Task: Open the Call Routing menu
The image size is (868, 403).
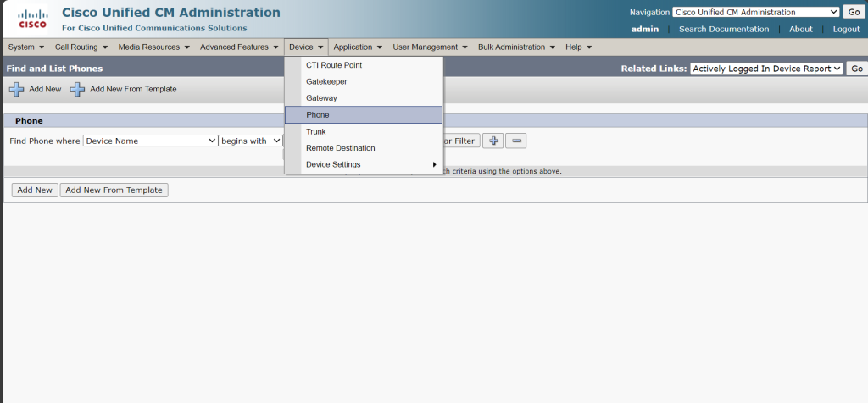Action: (81, 47)
